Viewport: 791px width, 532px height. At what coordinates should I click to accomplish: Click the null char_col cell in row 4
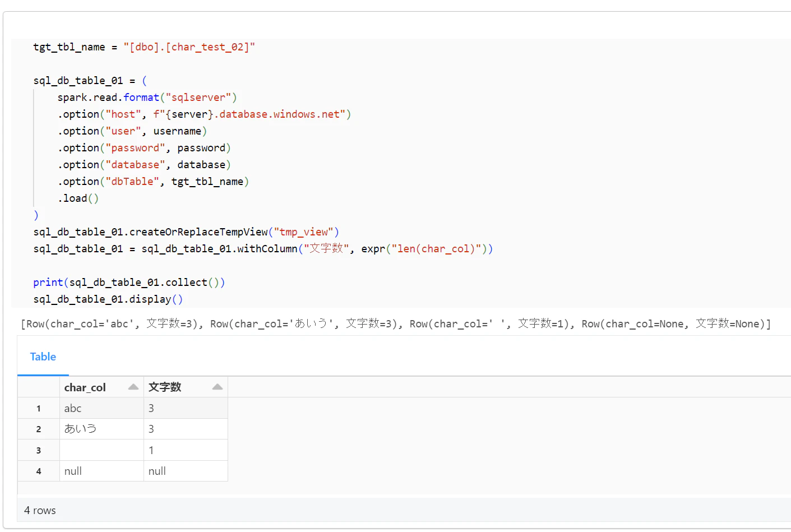(101, 471)
